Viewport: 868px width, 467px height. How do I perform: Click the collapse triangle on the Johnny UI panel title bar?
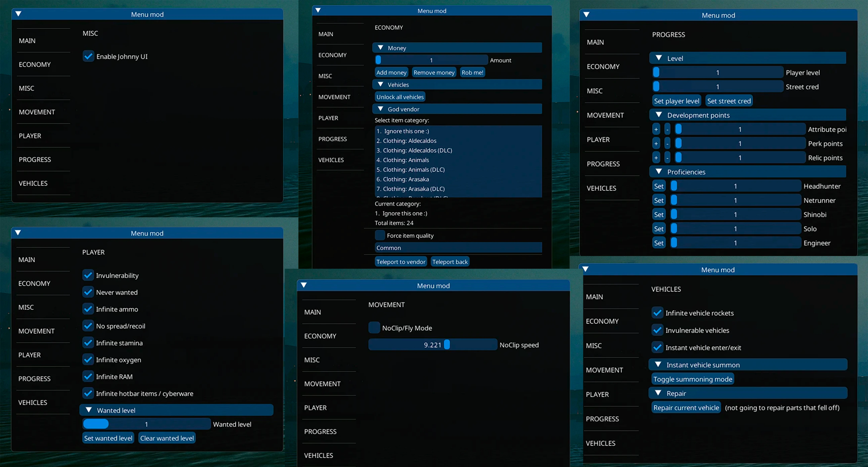pos(18,14)
